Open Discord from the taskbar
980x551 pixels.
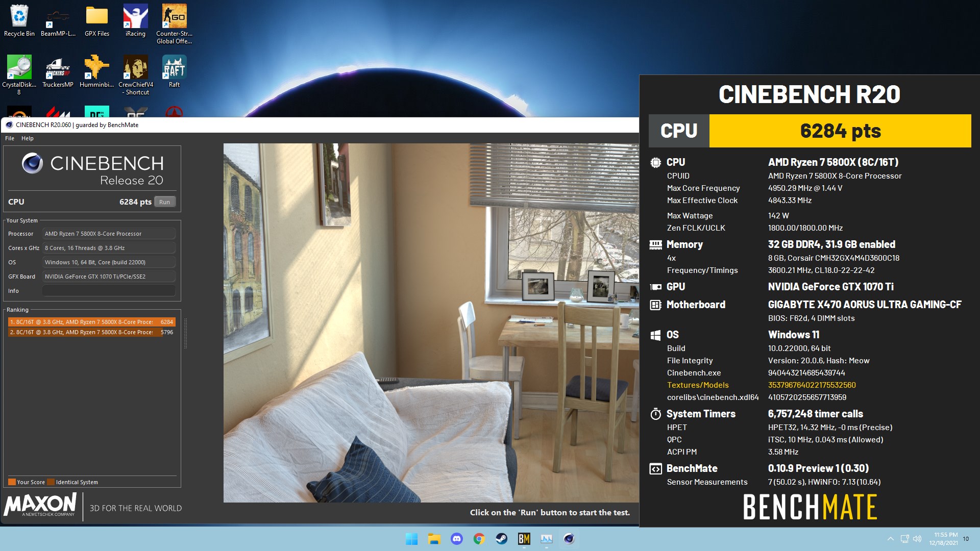click(456, 539)
